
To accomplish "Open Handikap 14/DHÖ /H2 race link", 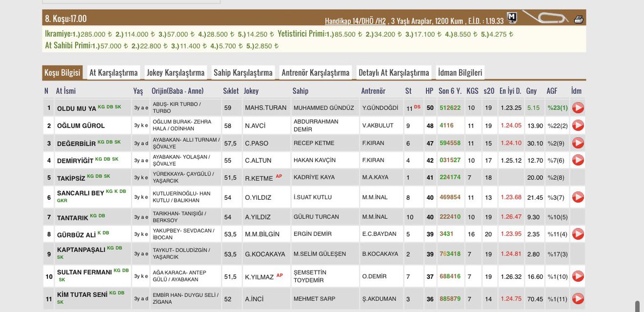I will click(x=356, y=21).
